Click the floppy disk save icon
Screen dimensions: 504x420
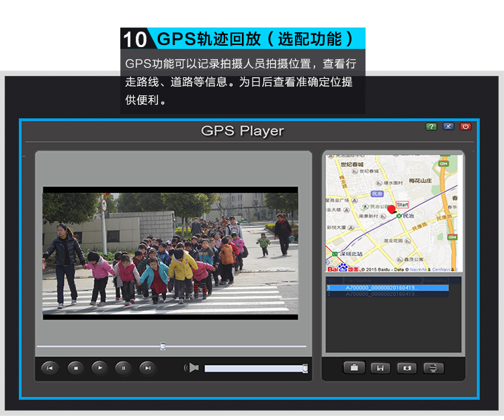pyautogui.click(x=380, y=368)
